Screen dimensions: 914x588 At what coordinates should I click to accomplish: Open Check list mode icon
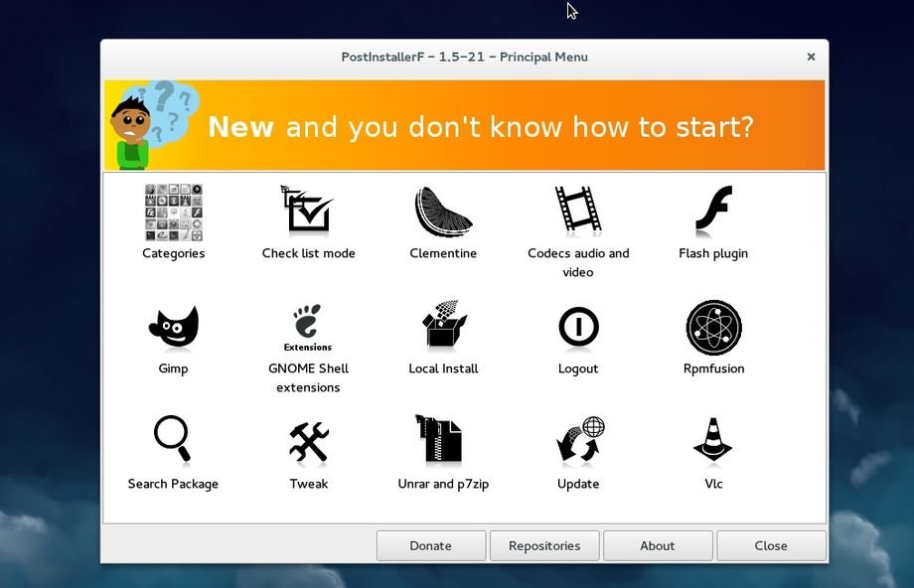(308, 210)
